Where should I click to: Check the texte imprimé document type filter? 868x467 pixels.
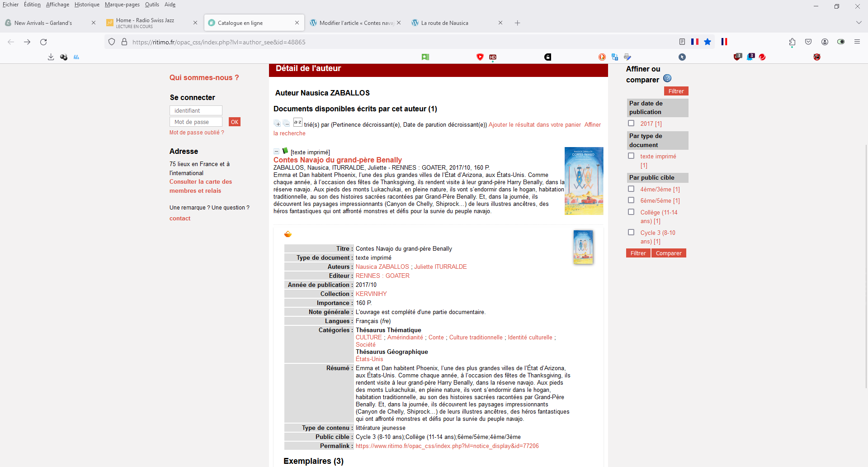pos(631,156)
